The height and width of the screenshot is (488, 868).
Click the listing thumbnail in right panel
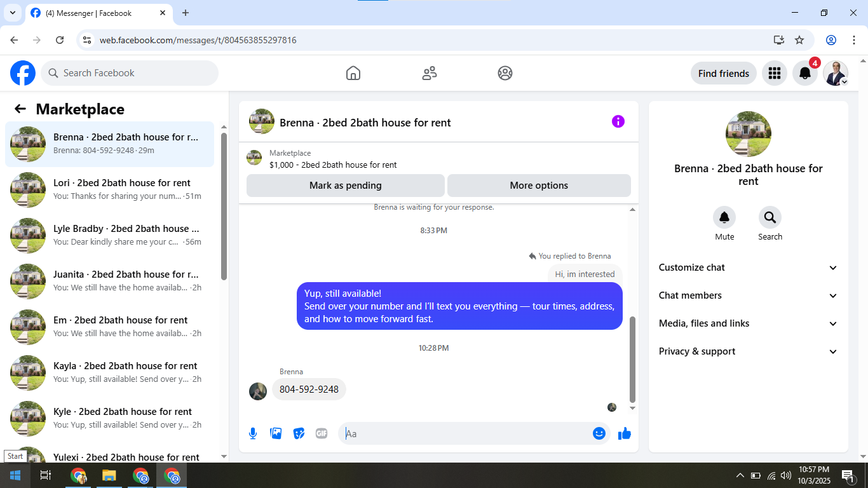749,134
